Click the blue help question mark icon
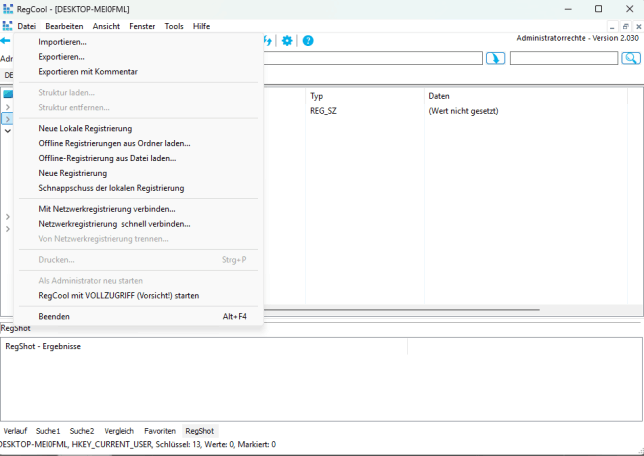The height and width of the screenshot is (456, 644). tap(308, 41)
